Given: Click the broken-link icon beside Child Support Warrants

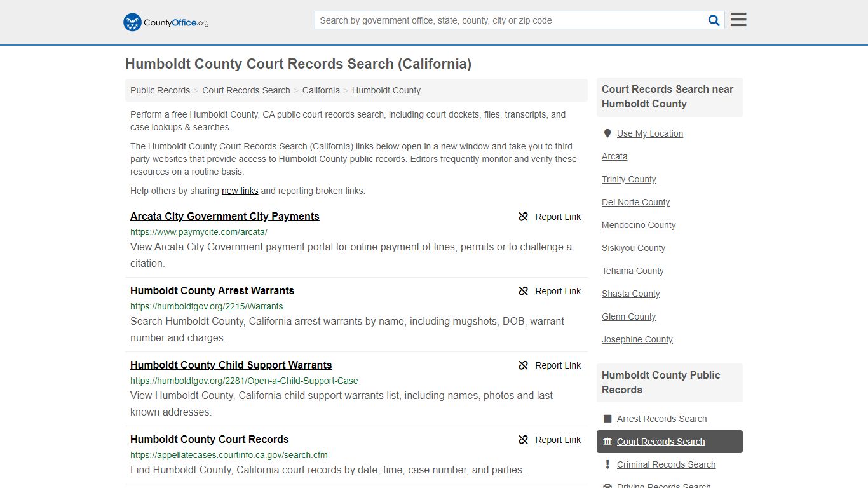Looking at the screenshot, I should (524, 365).
